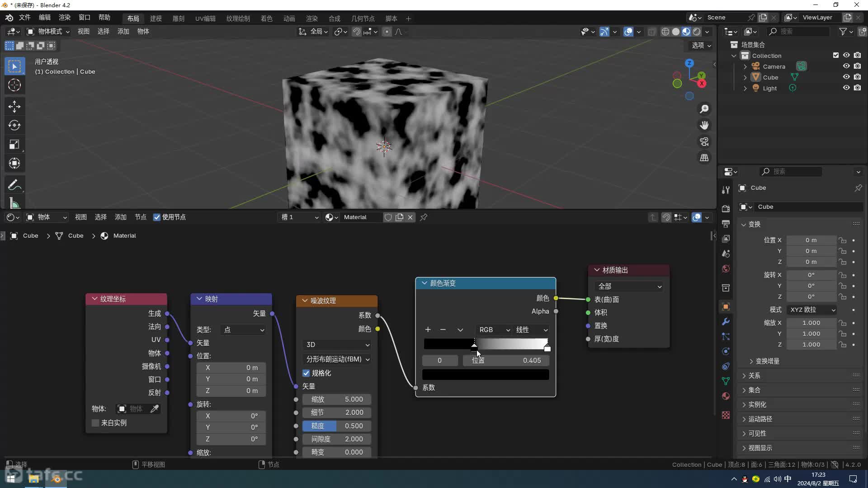
Task: Open the fBM noise type dropdown
Action: coord(337,359)
